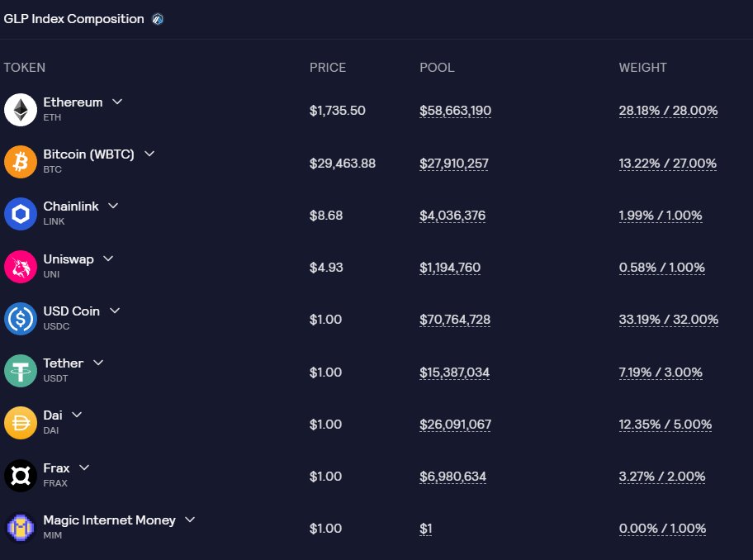Click the TOKEN column header
The image size is (753, 560).
[x=25, y=68]
